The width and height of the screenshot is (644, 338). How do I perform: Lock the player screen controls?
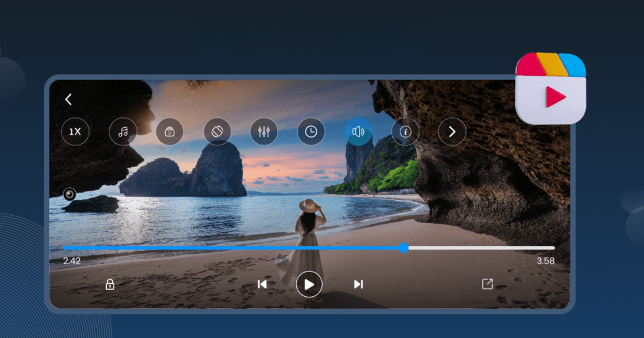click(x=110, y=284)
